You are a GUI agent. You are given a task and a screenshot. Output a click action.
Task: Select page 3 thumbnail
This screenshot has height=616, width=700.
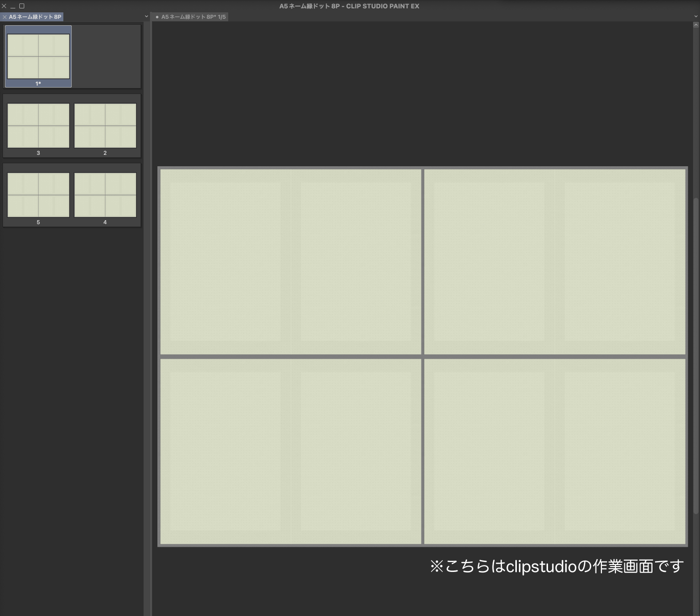38,125
